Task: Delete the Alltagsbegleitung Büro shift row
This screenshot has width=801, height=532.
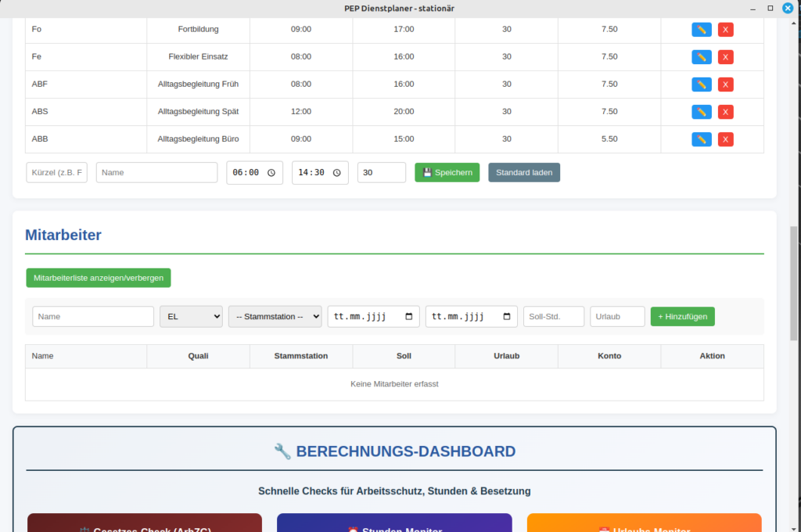Action: [725, 139]
